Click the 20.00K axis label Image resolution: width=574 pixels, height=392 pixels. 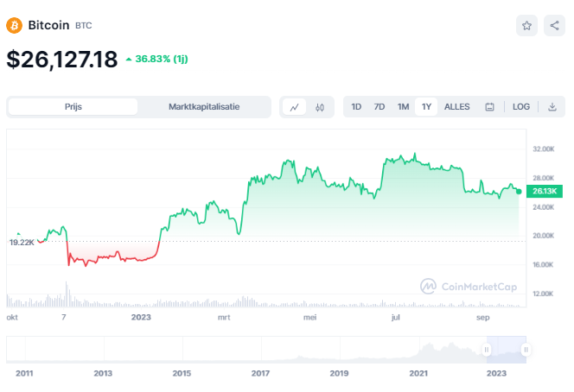pyautogui.click(x=543, y=236)
